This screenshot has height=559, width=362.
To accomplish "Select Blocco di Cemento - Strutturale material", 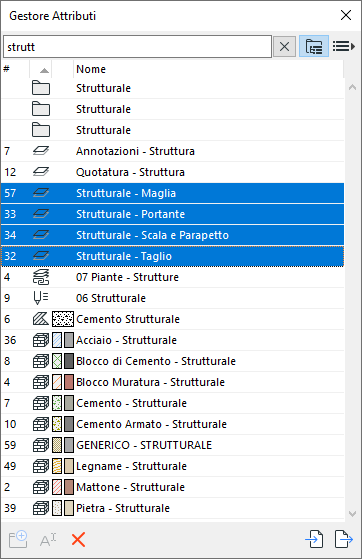I will [173, 361].
